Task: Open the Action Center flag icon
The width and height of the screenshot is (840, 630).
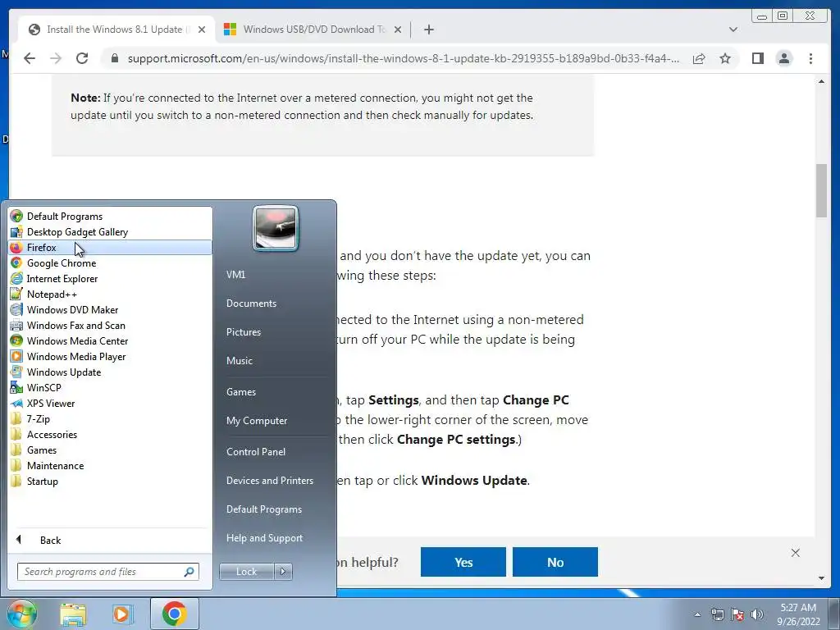Action: [737, 614]
